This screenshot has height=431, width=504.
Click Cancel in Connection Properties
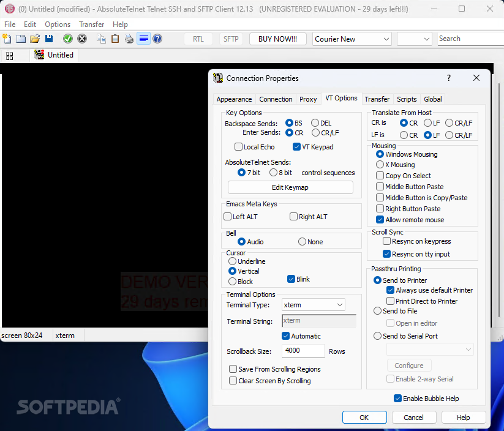click(x=414, y=418)
